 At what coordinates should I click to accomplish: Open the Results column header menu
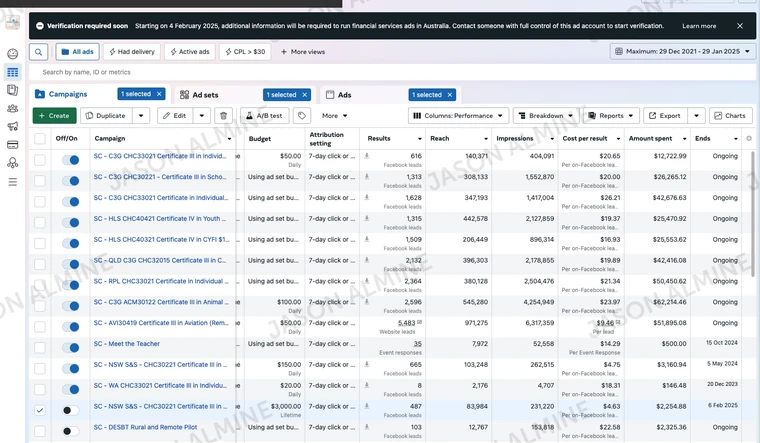(420, 139)
